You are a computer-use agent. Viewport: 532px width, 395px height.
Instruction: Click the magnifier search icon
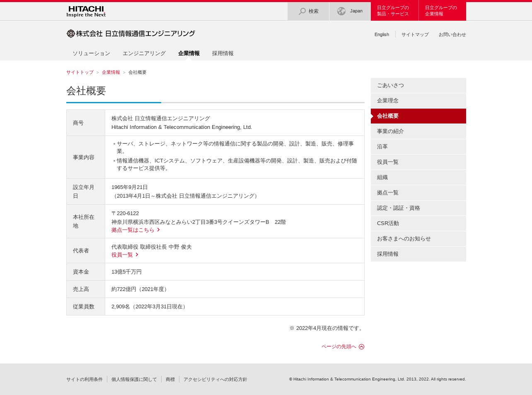point(302,11)
